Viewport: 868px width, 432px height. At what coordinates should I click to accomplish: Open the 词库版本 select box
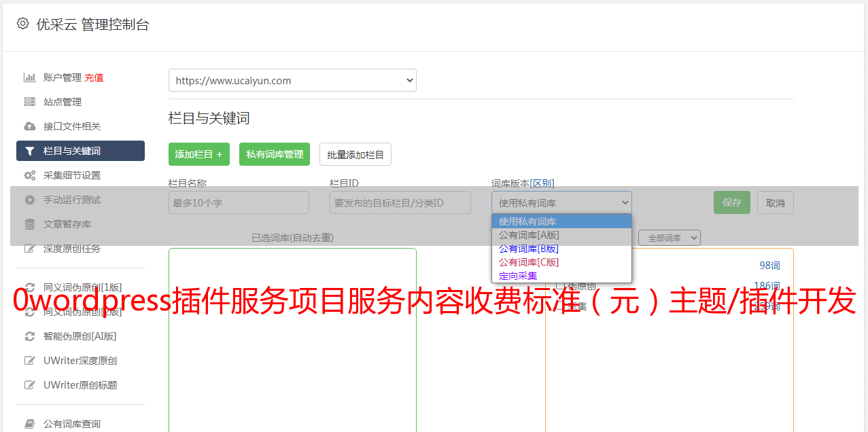[x=561, y=202]
